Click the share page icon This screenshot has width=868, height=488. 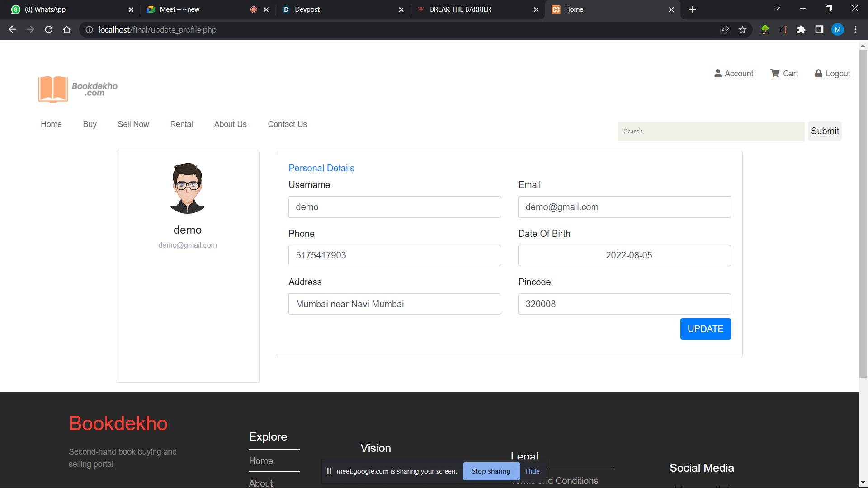(x=724, y=30)
